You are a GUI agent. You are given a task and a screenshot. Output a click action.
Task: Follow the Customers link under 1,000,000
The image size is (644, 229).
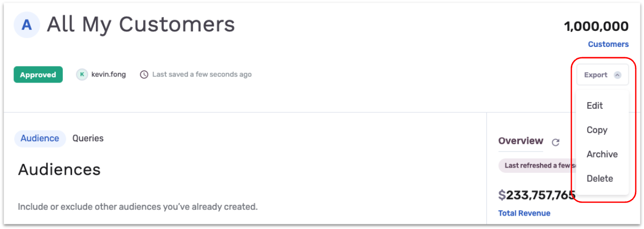(608, 44)
